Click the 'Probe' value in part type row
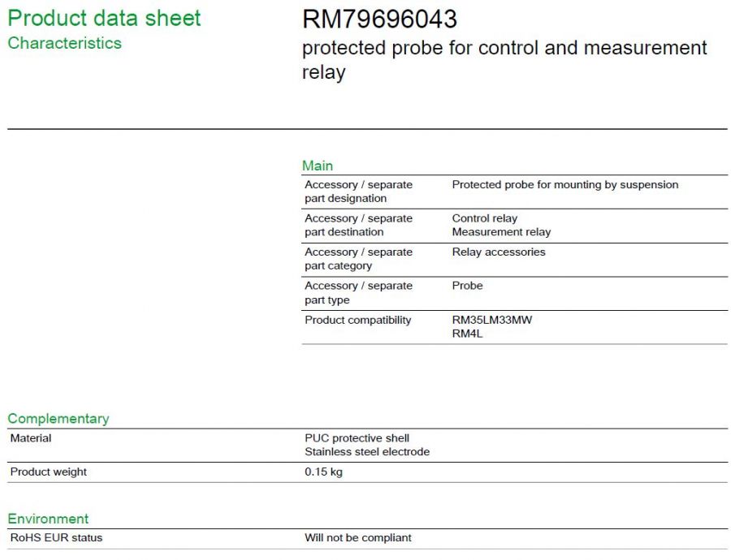 (468, 286)
